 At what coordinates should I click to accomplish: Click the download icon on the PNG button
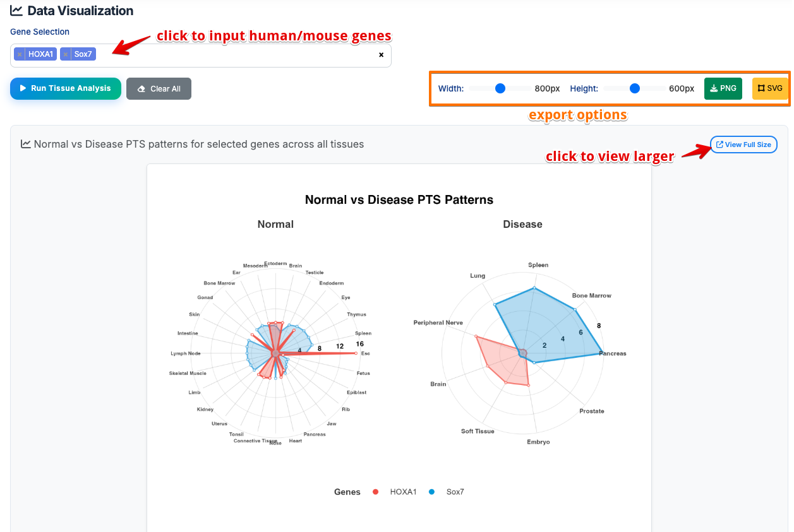pyautogui.click(x=714, y=88)
